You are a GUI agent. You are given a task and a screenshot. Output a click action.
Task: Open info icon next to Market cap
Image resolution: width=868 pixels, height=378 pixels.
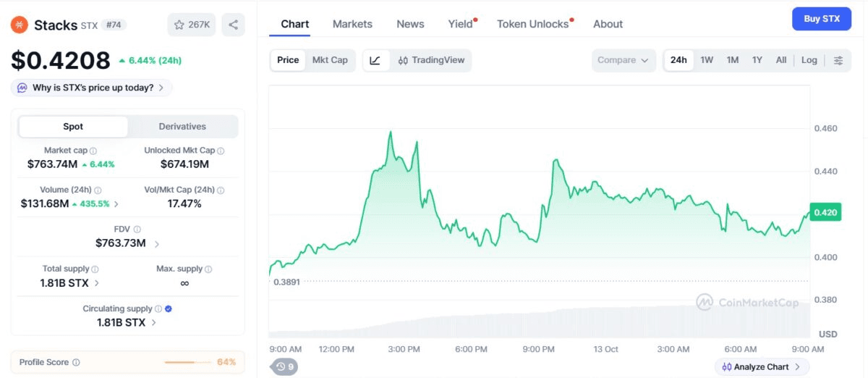tap(93, 151)
